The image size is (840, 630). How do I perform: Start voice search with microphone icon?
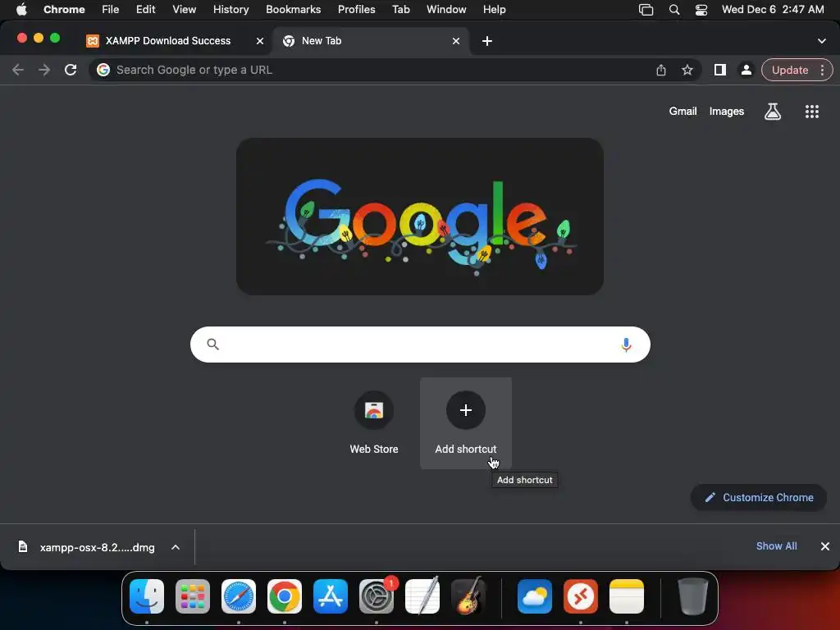point(626,345)
